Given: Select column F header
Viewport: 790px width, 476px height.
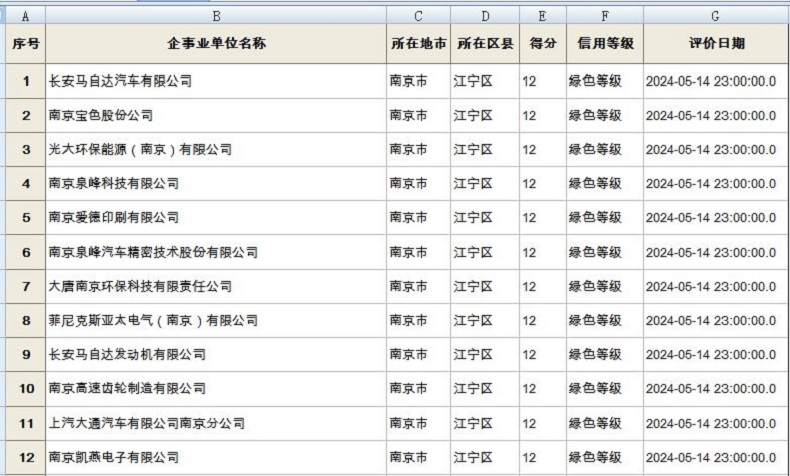Looking at the screenshot, I should 605,16.
